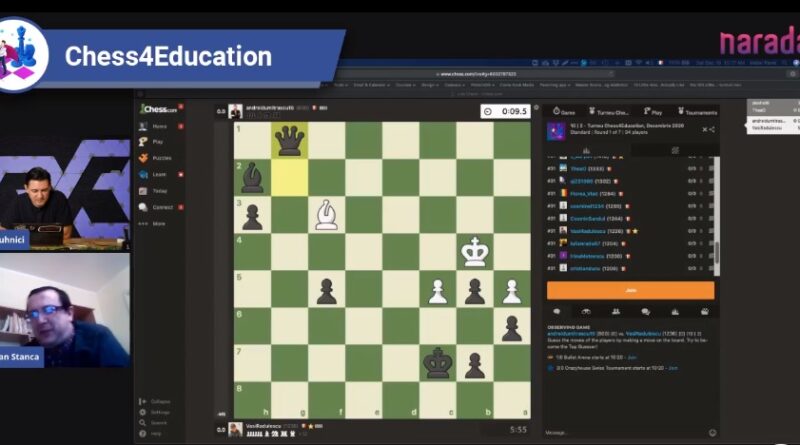Open Puzzles from the sidebar

(160, 158)
